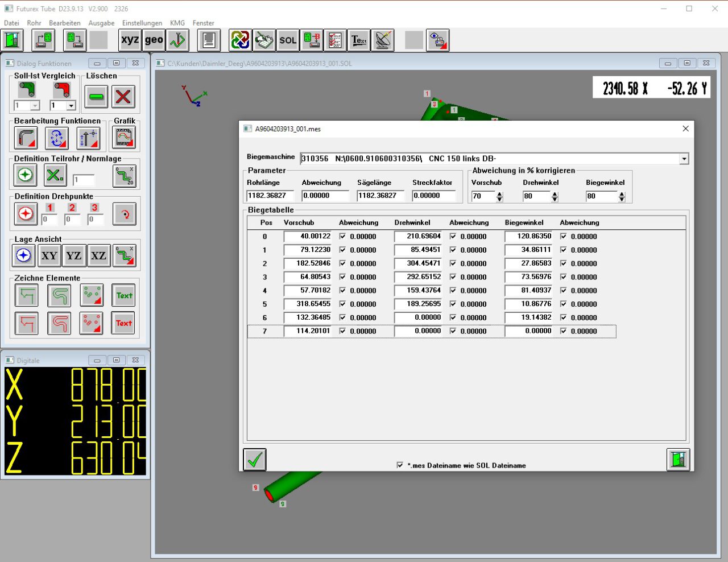Select the SOL toolbar icon
728x562 pixels.
tap(287, 40)
